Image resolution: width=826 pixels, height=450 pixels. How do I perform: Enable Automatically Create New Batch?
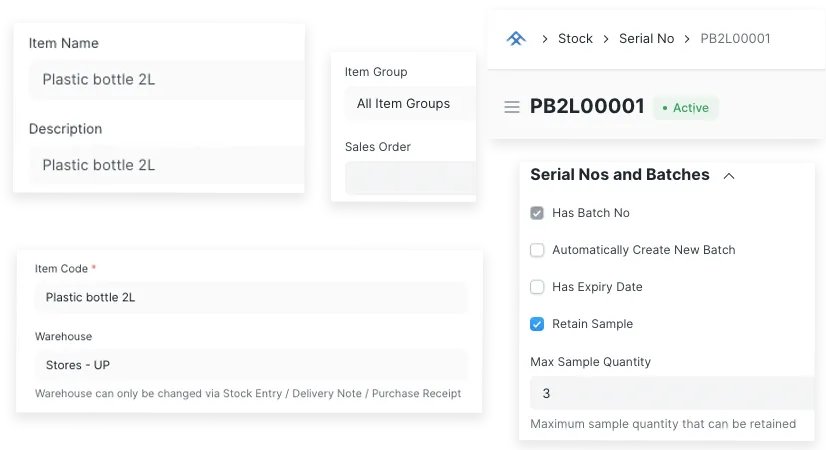pos(537,250)
